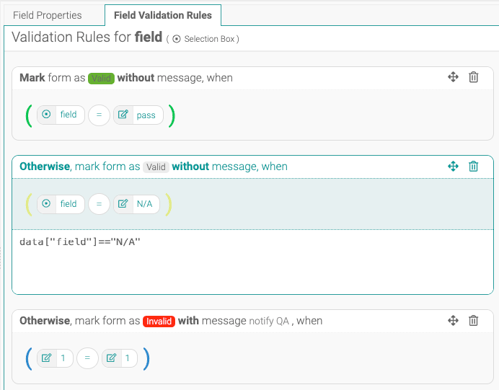Click the move icon on the first rule
This screenshot has width=499, height=390.
[453, 77]
